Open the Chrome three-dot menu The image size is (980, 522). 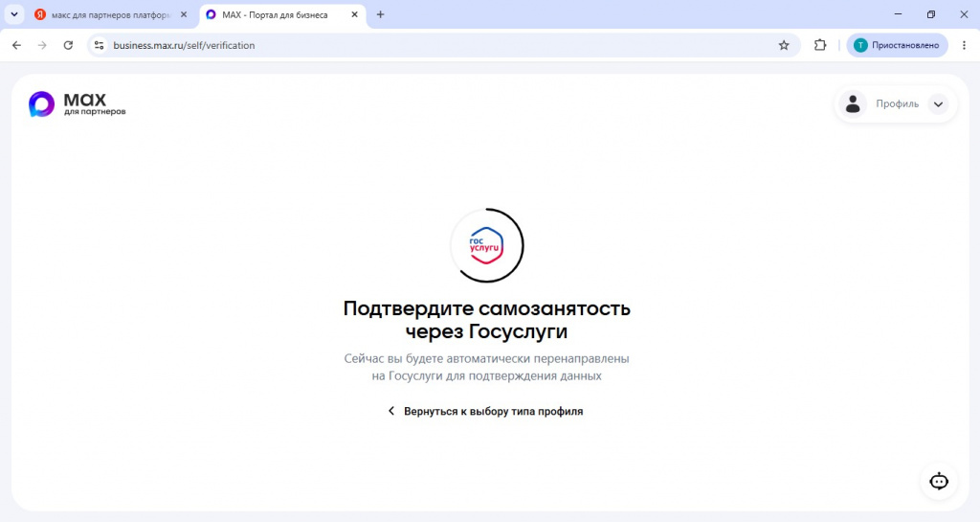[x=964, y=45]
